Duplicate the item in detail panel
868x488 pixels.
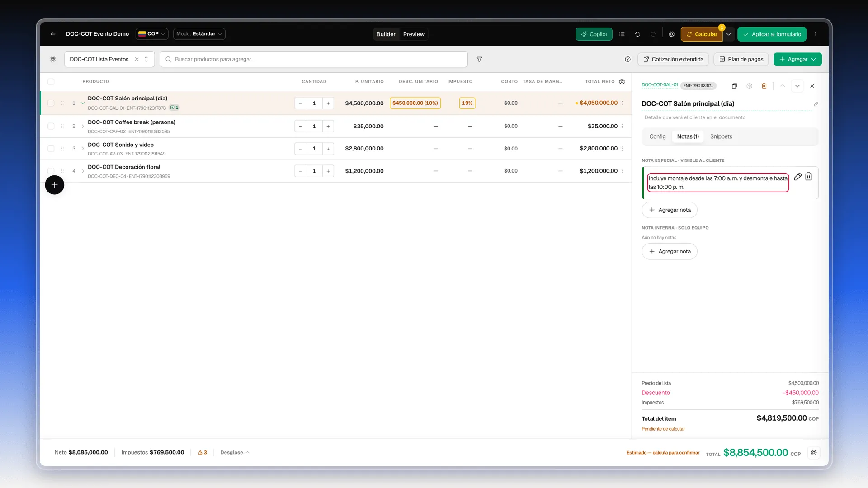735,86
